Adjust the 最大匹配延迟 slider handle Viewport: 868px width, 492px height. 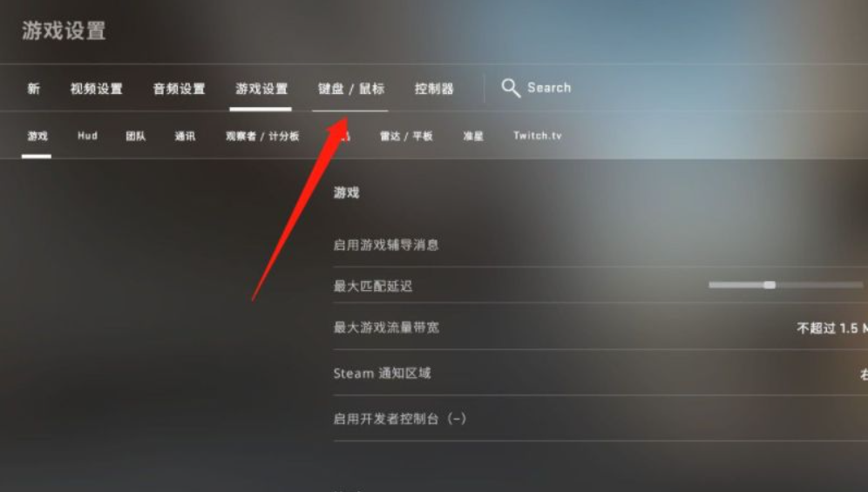tap(770, 285)
